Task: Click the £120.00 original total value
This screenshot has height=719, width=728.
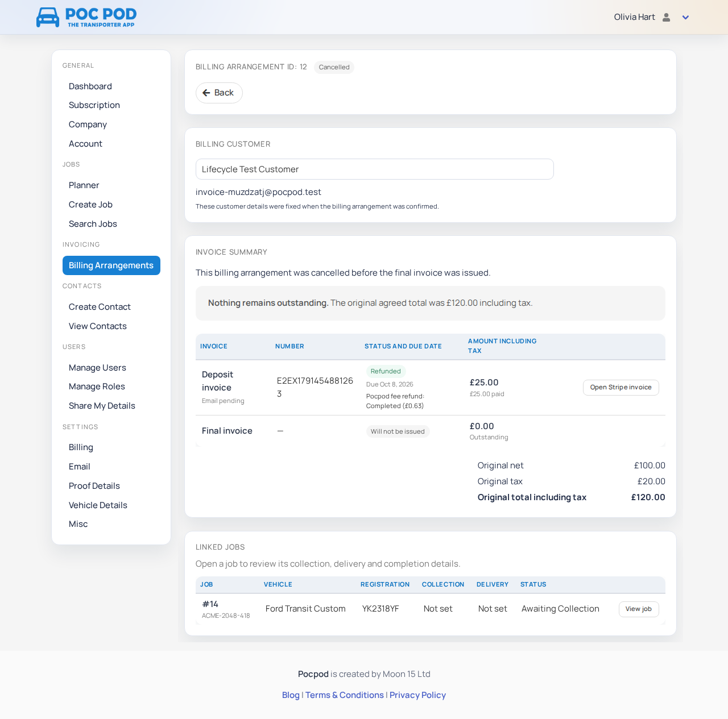Action: (x=648, y=497)
